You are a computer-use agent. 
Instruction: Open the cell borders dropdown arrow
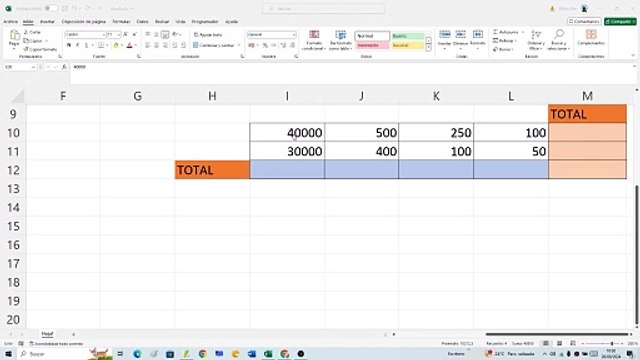click(107, 45)
